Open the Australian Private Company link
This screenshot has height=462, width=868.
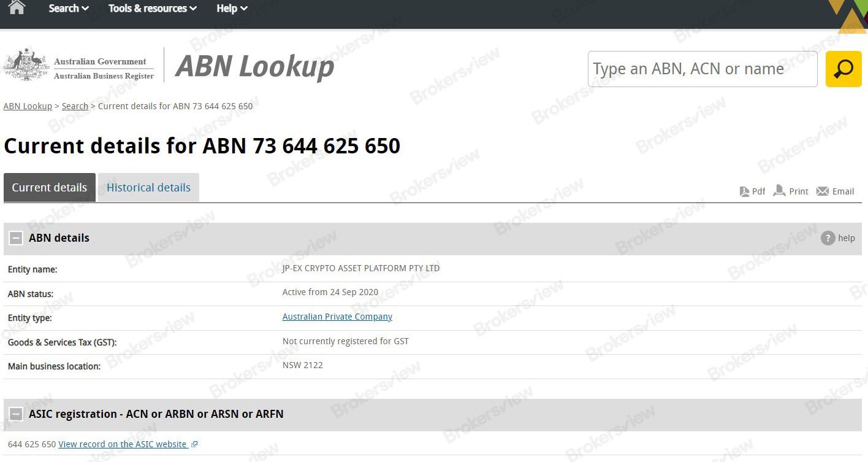(x=337, y=317)
